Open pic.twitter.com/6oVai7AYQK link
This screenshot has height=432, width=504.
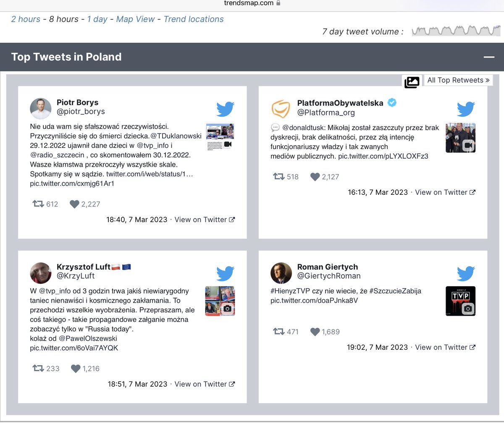[x=74, y=348]
